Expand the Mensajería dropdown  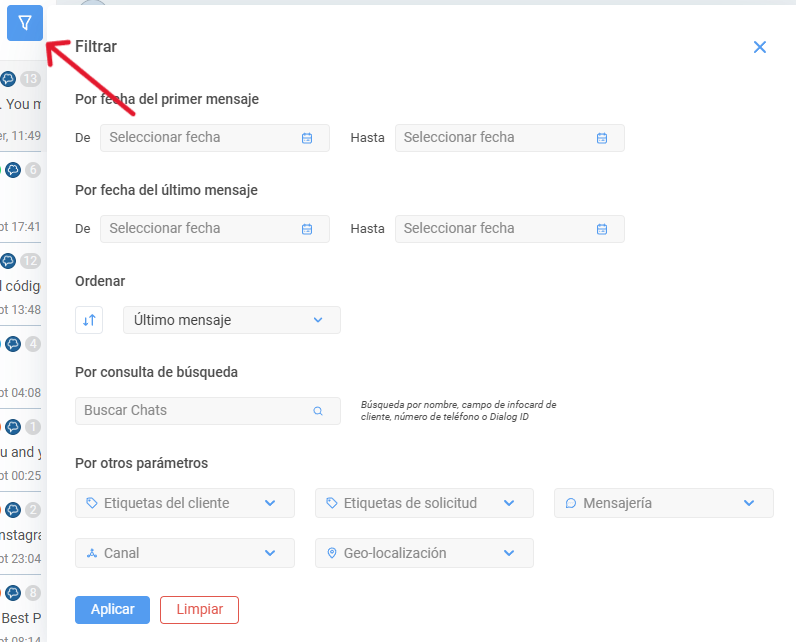[664, 503]
